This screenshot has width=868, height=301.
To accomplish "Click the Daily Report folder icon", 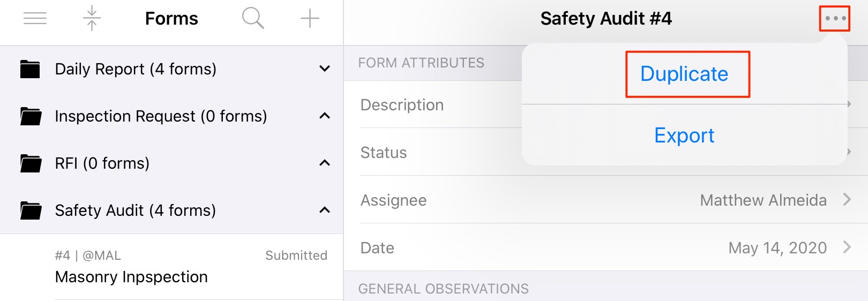I will click(30, 69).
